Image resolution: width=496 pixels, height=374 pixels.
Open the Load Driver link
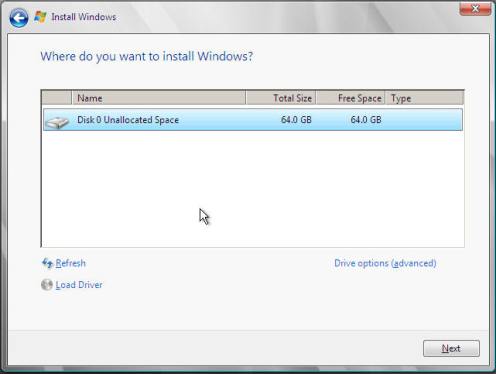click(79, 285)
